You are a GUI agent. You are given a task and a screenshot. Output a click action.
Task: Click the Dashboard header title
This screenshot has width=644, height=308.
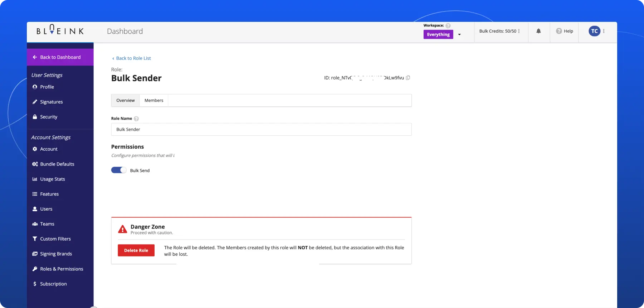tap(125, 32)
